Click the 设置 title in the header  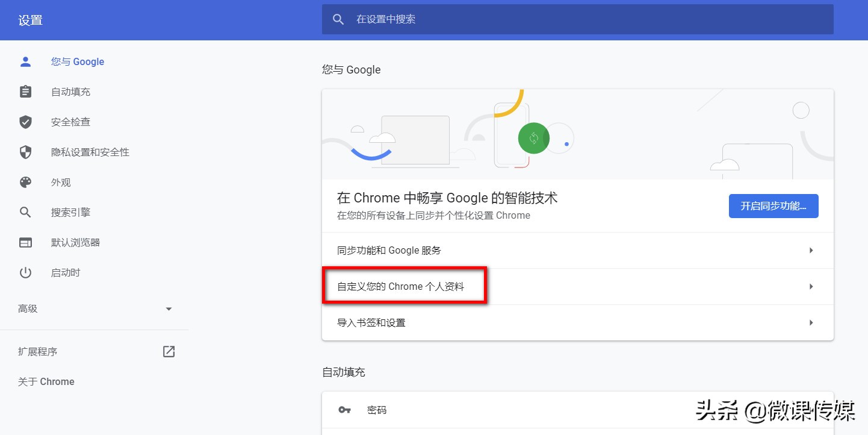click(30, 20)
